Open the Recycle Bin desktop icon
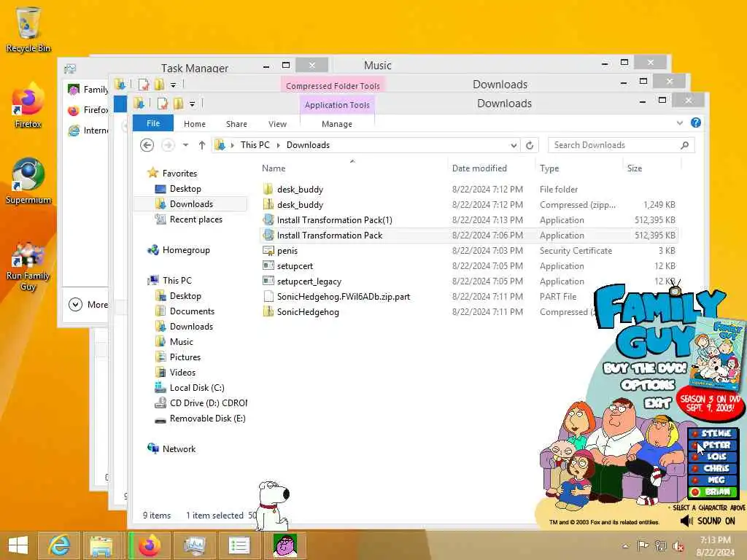This screenshot has width=747, height=560. pos(28,29)
